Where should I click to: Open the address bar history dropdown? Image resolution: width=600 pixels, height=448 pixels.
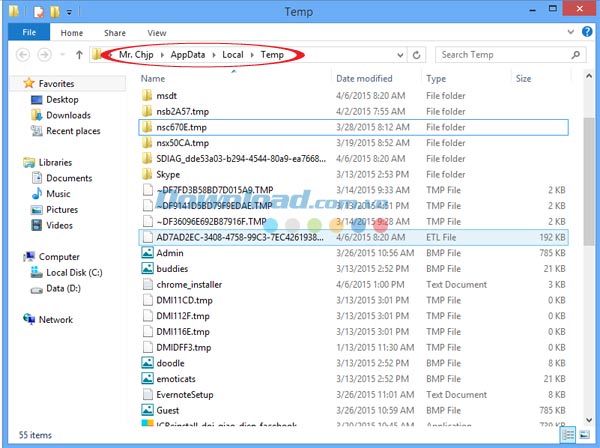pyautogui.click(x=400, y=55)
